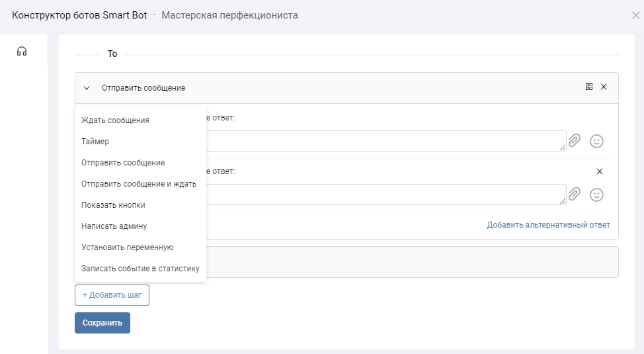This screenshot has width=644, height=354.
Task: Choose Показать кнопки menu item
Action: click(x=113, y=205)
